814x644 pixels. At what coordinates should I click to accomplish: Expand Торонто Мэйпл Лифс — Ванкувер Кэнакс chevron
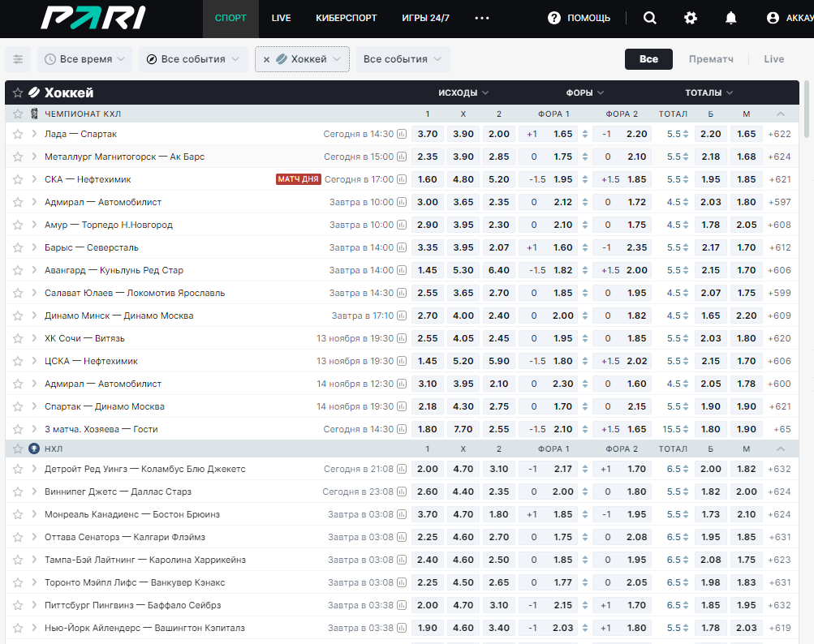click(x=34, y=583)
